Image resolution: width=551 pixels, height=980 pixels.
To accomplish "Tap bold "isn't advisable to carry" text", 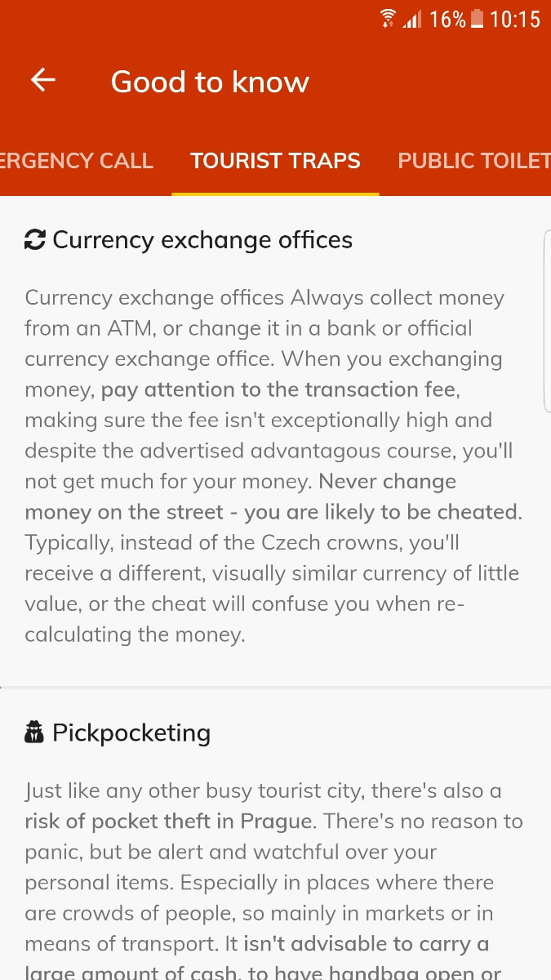I will pos(367,944).
